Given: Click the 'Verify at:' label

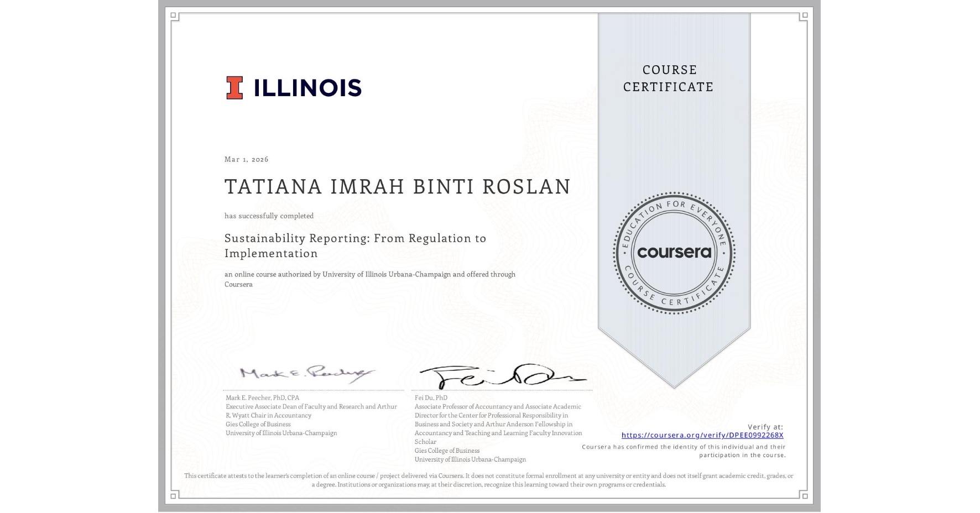Looking at the screenshot, I should [x=765, y=427].
